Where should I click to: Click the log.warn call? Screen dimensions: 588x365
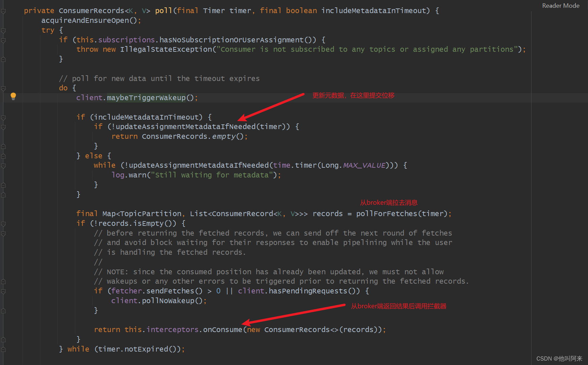[129, 175]
